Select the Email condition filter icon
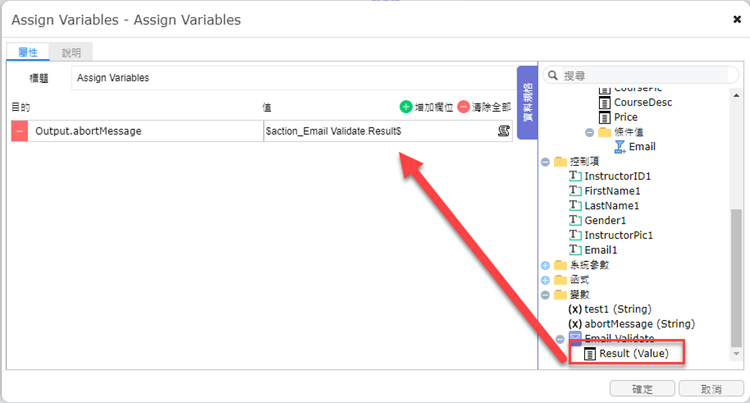Viewport: 750px width, 403px height. click(x=620, y=147)
